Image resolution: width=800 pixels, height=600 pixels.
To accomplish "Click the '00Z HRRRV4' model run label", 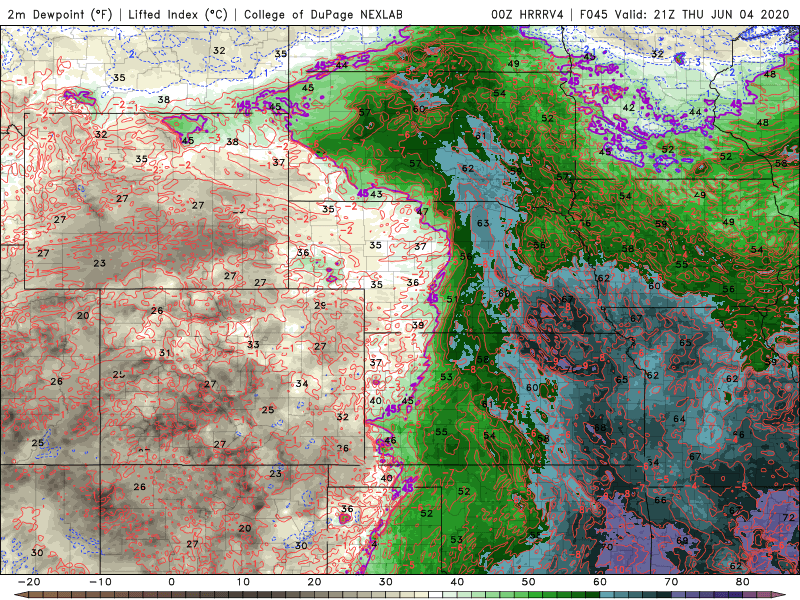I will coord(527,15).
